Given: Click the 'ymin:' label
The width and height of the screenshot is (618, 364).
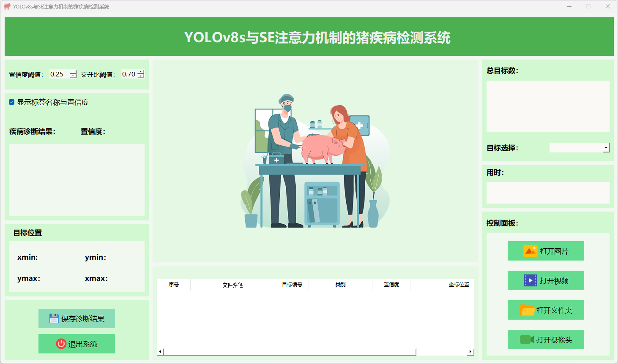Looking at the screenshot, I should 96,257.
